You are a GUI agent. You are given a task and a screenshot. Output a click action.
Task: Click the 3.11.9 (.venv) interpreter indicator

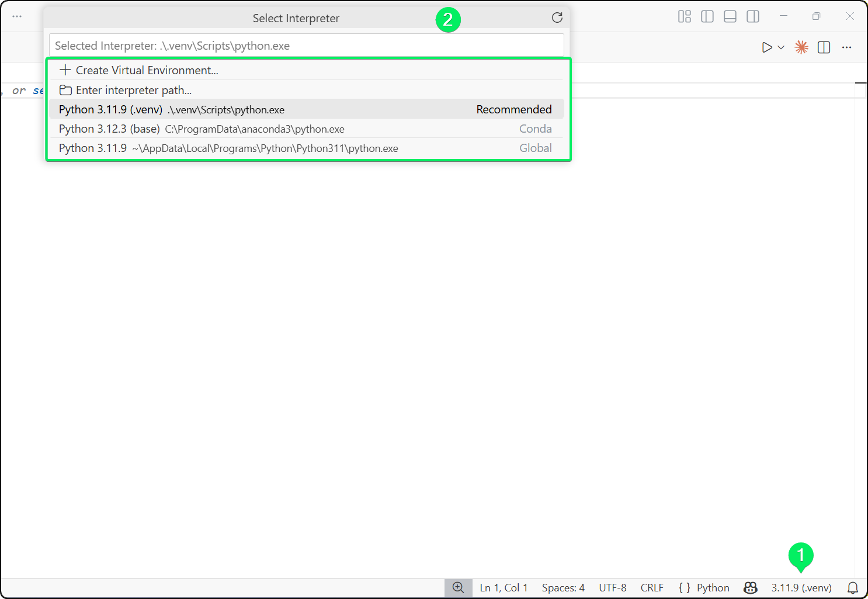click(x=801, y=588)
